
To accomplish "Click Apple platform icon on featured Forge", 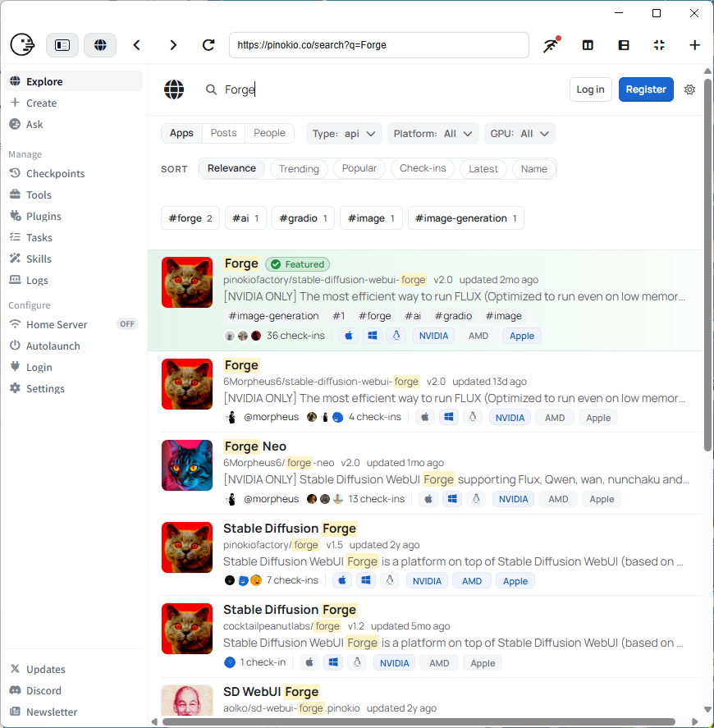I will 349,336.
